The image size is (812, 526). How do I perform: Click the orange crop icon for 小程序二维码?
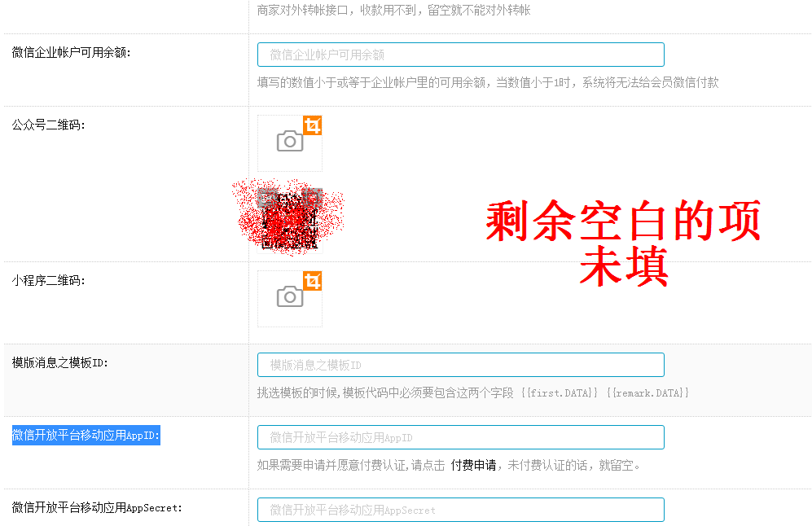tap(313, 281)
